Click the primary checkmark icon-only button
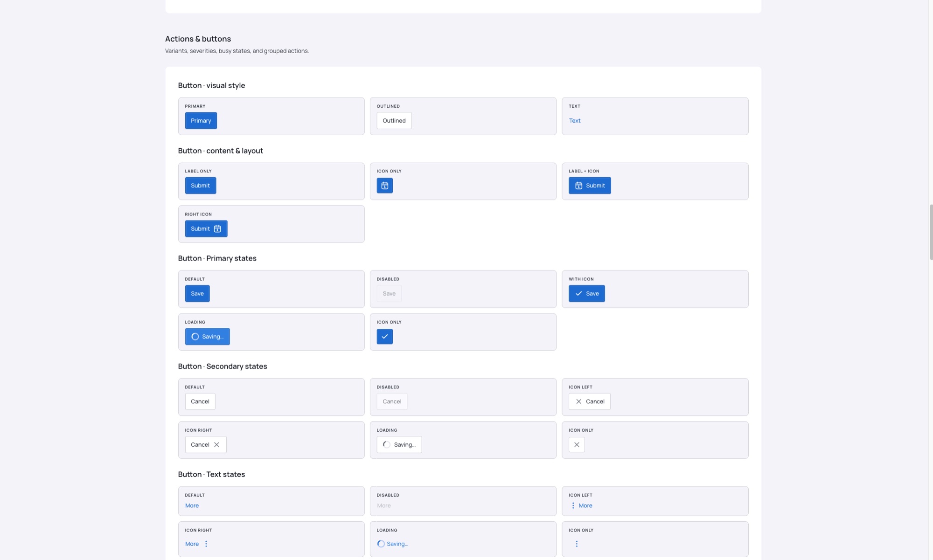 coord(384,336)
